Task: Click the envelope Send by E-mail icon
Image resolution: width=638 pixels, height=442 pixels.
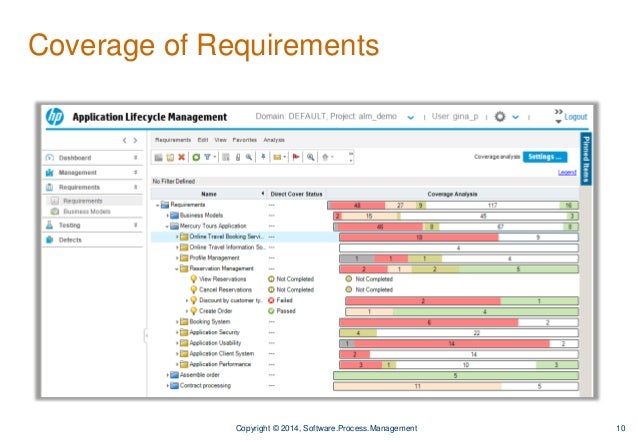Action: pyautogui.click(x=277, y=157)
